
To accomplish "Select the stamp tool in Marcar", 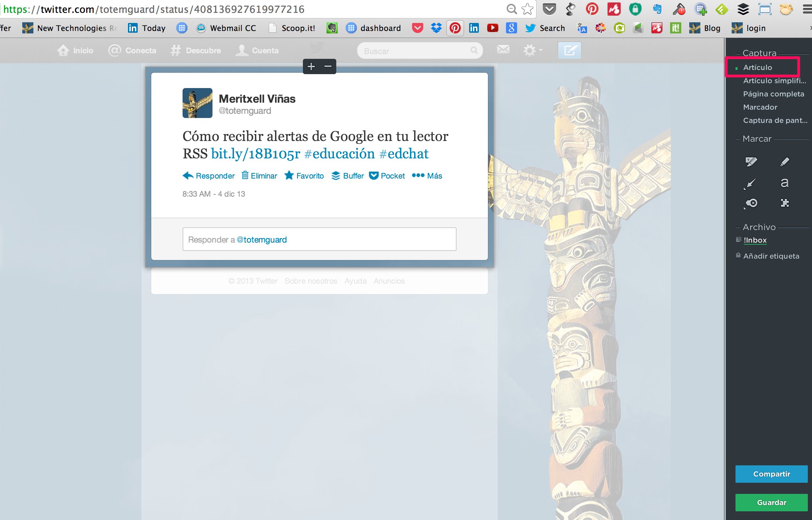I will (751, 203).
